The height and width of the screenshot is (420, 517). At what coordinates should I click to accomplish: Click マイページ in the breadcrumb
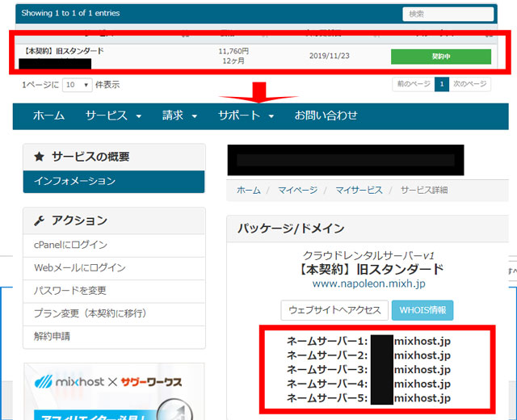coord(298,191)
